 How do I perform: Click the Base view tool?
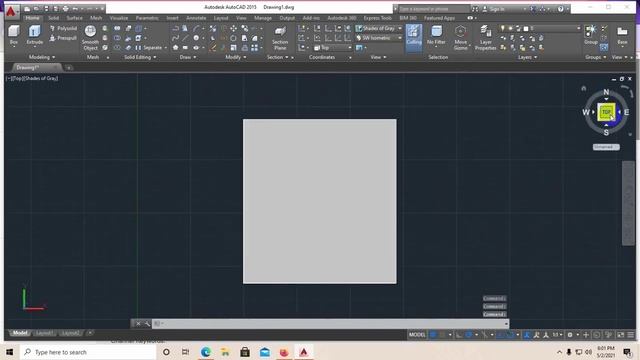(x=622, y=35)
